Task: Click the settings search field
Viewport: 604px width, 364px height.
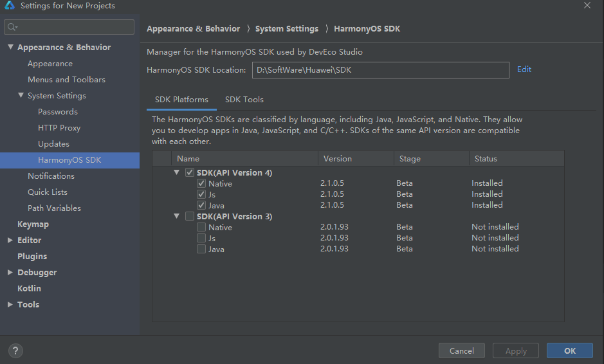Action: tap(69, 27)
